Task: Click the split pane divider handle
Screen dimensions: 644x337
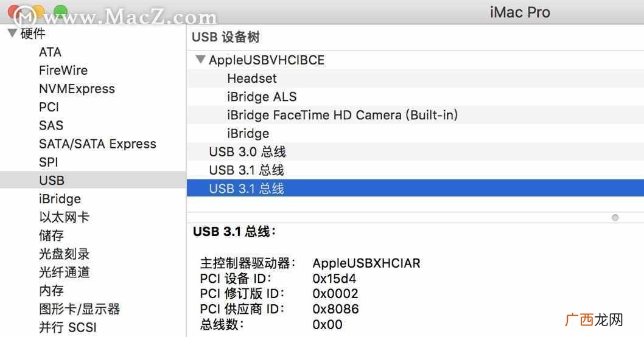Action: click(x=615, y=218)
